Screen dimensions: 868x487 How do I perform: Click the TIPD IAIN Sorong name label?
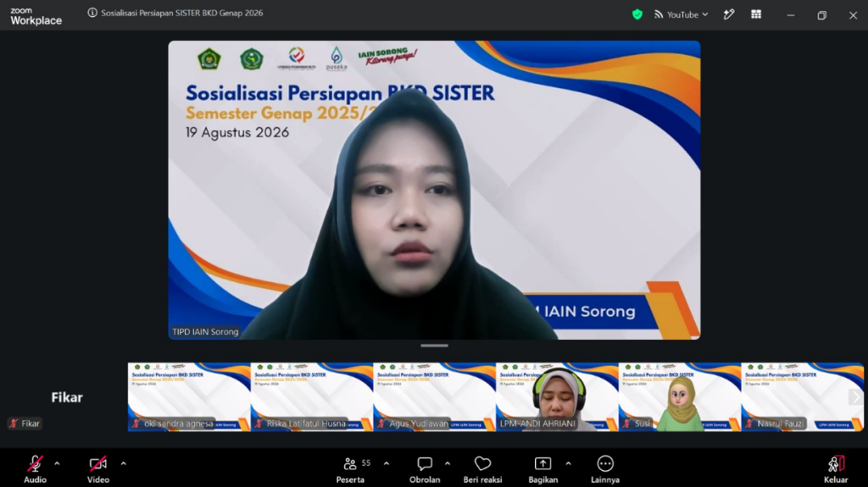[x=205, y=331]
